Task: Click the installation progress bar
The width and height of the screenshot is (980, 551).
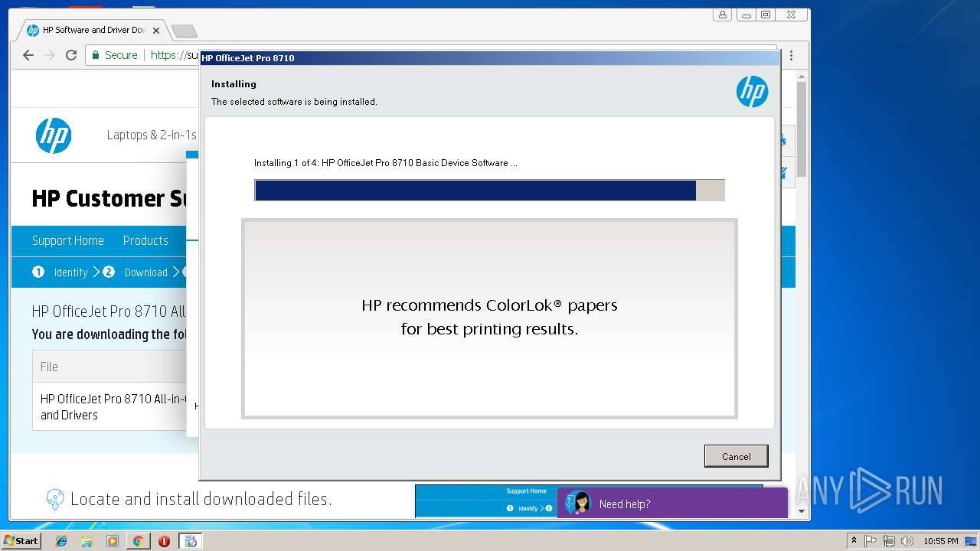Action: coord(489,191)
